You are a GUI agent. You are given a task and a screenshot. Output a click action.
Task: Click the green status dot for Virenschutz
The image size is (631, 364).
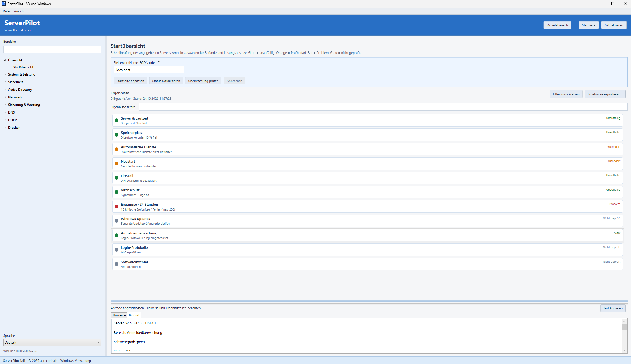pyautogui.click(x=117, y=192)
